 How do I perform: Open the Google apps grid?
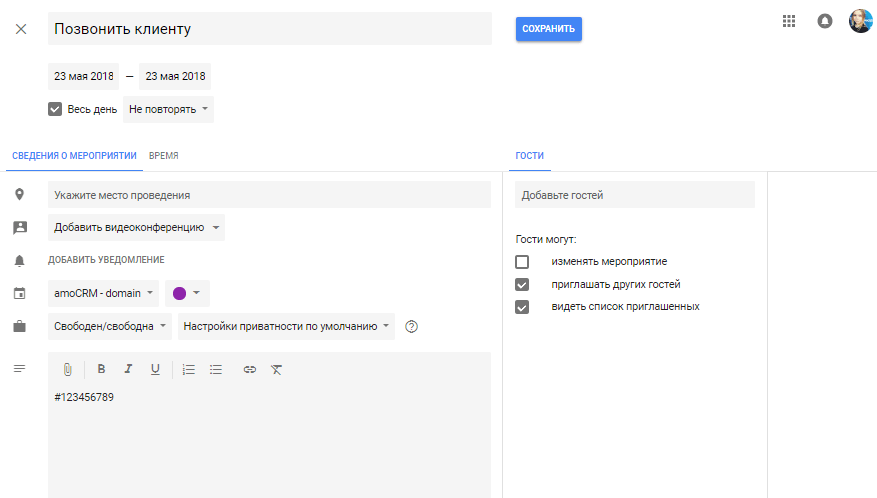coord(789,21)
